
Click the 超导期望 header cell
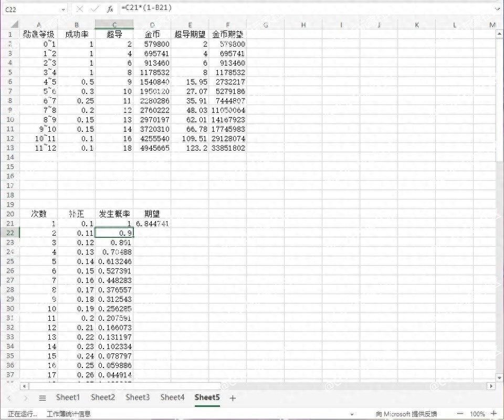190,34
